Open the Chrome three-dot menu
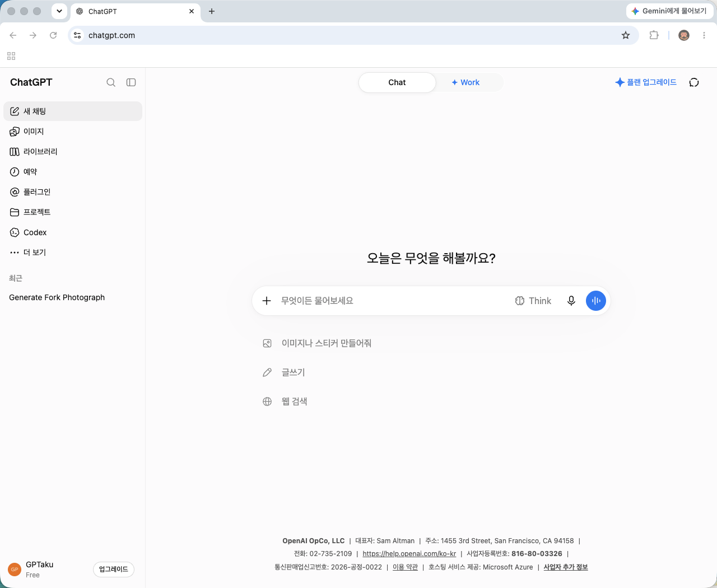717x588 pixels. [704, 35]
